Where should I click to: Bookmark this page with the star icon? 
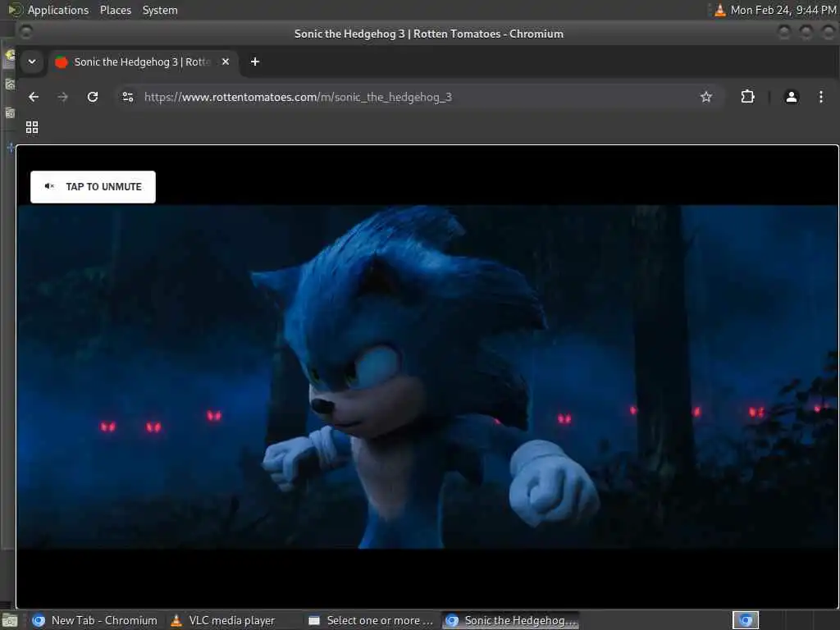(x=706, y=97)
